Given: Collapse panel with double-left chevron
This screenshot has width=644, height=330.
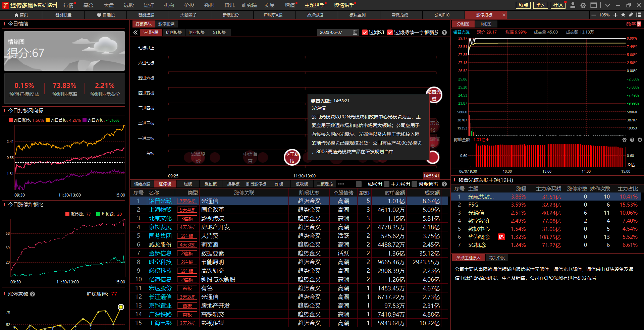Looking at the screenshot, I should click(x=136, y=33).
